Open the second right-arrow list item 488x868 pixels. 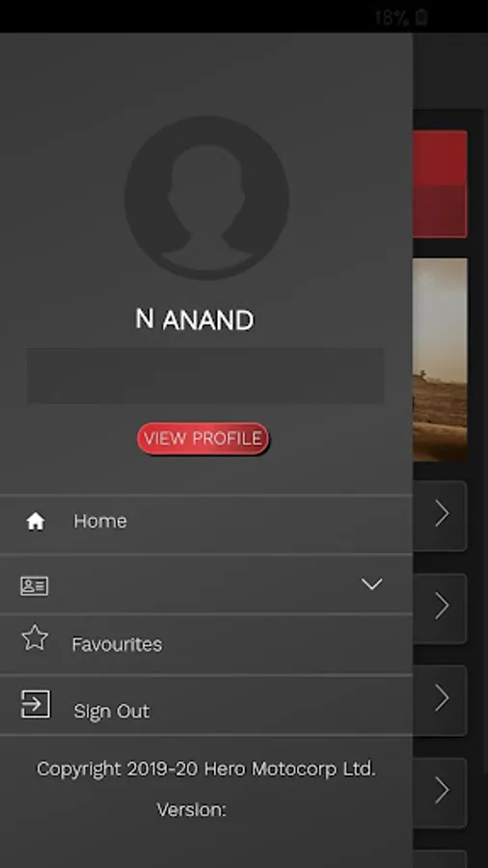(440, 608)
